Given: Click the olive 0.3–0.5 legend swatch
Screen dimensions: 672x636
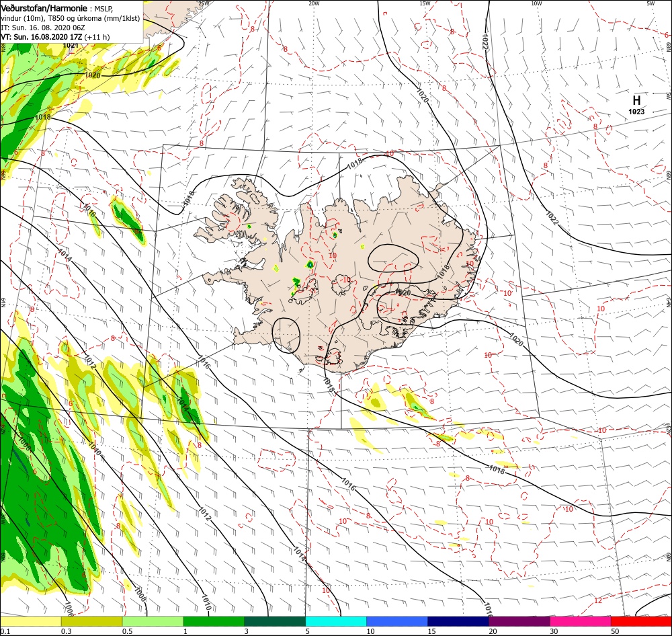Looking at the screenshot, I should [x=91, y=621].
